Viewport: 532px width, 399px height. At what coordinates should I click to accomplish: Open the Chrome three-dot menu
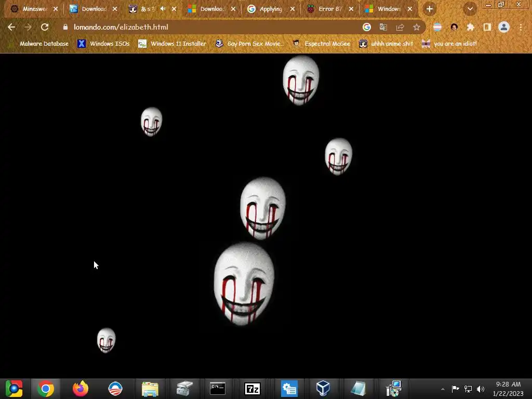click(x=521, y=27)
